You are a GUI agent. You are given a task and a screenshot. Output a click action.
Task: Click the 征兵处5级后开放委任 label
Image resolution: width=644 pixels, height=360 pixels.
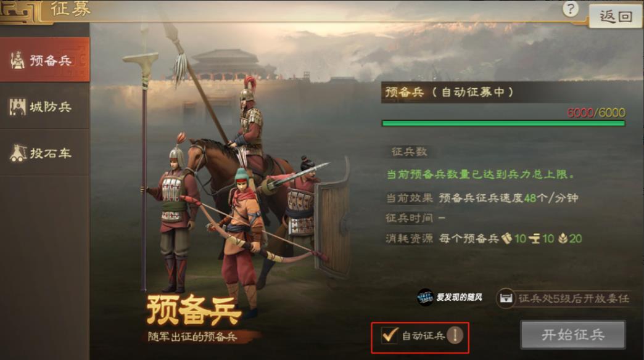click(573, 298)
